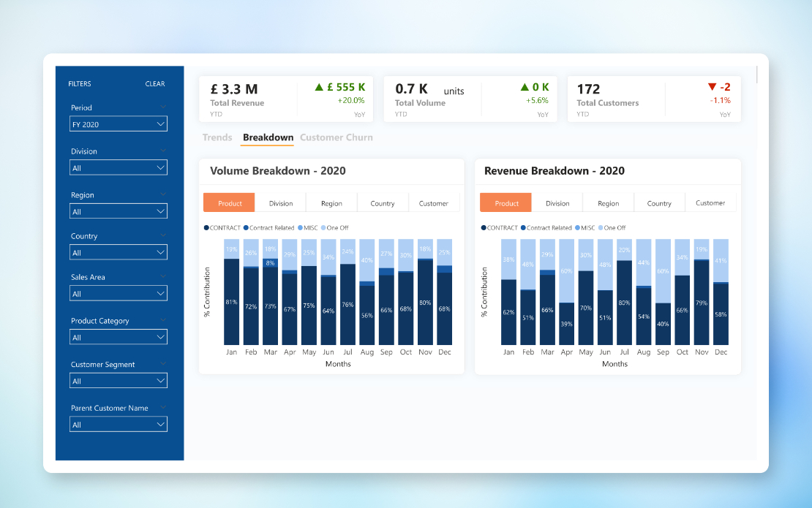Click Contract Related legend in Revenue chart
The width and height of the screenshot is (812, 508).
(x=546, y=227)
